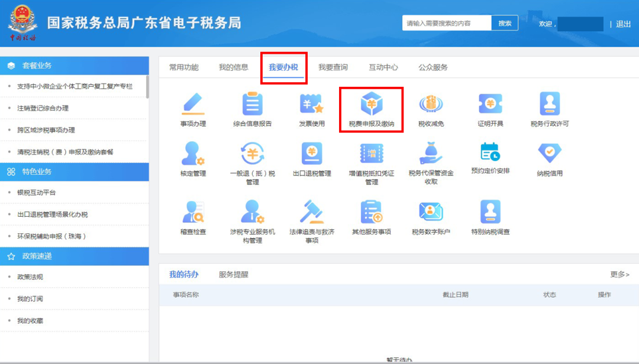Open the 特别纳税调查 icon
Screen dimensions: 639x364
[490, 212]
